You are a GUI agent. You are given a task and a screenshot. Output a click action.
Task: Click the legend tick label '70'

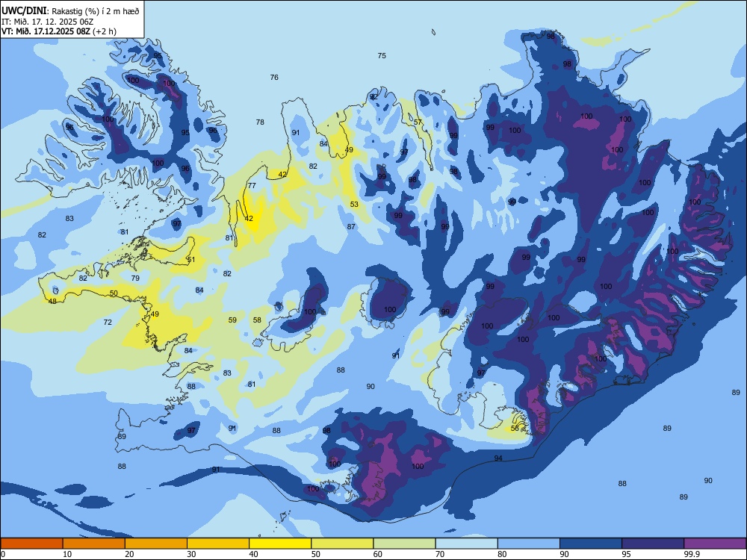(x=440, y=554)
